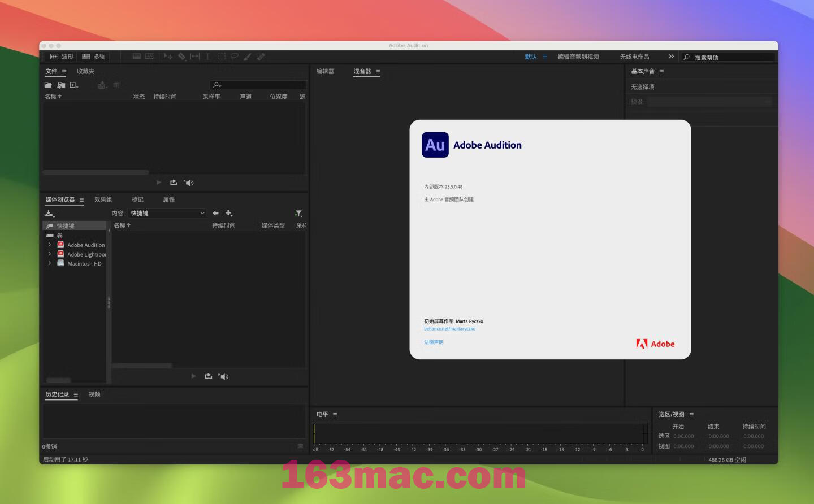Toggle loop playback in Files panel
Viewport: 814px width, 504px height.
[x=174, y=183]
